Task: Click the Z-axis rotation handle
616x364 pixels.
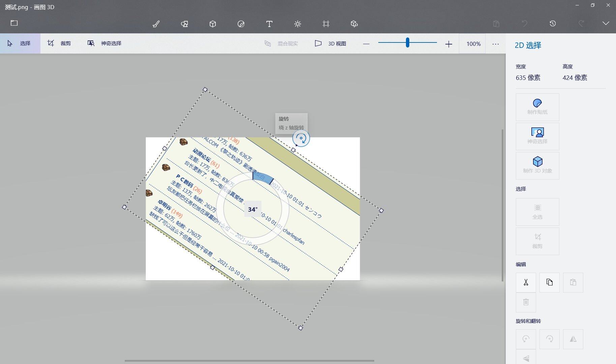Action: point(301,138)
